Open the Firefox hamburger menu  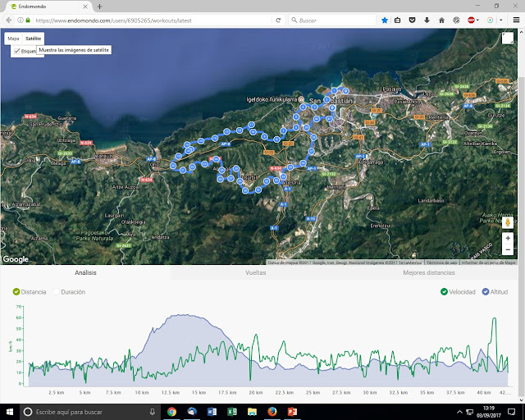tap(516, 21)
